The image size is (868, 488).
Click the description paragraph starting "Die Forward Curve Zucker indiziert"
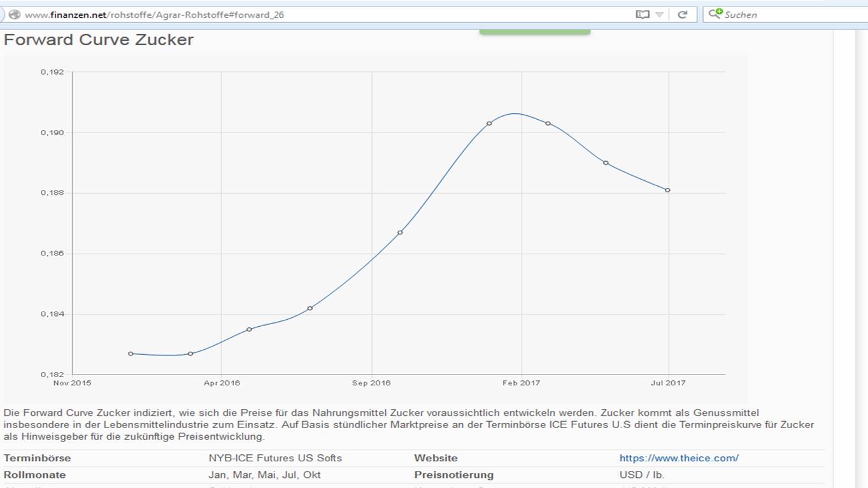pos(409,425)
